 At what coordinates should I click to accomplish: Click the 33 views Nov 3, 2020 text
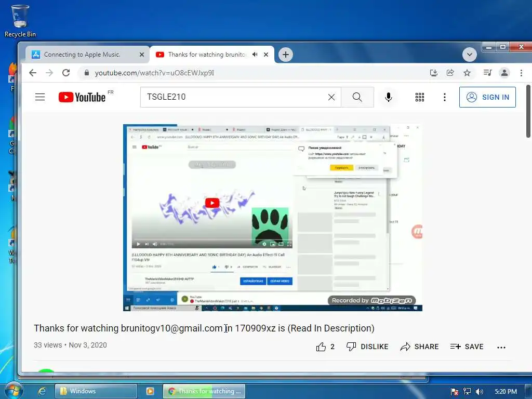click(70, 345)
